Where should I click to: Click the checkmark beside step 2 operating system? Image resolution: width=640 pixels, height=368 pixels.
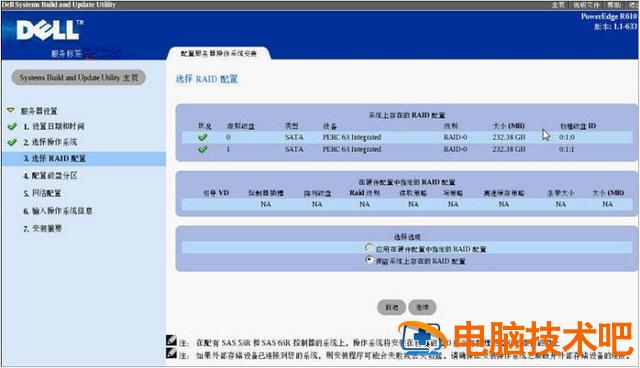pos(12,142)
